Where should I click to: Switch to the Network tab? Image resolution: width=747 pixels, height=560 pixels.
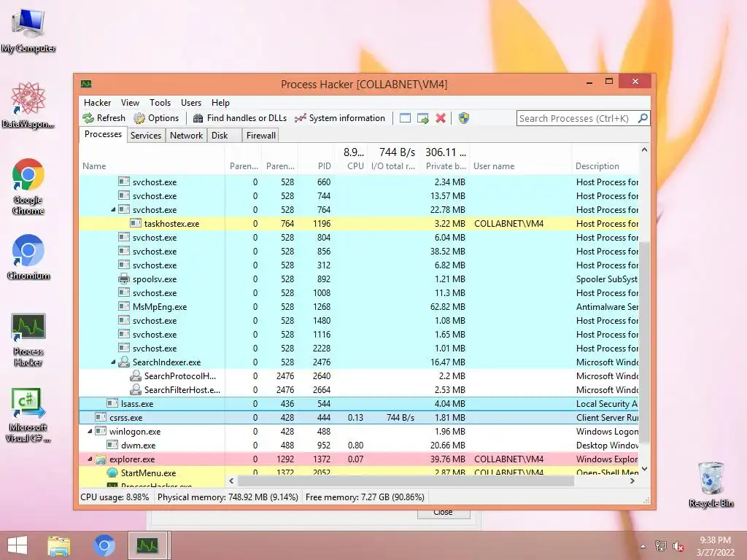point(186,135)
